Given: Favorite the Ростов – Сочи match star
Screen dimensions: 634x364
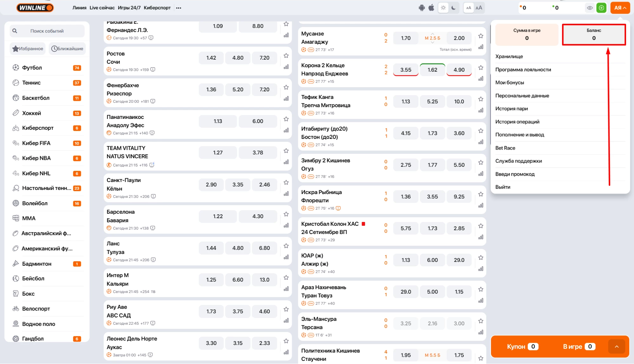Looking at the screenshot, I should pyautogui.click(x=286, y=56).
